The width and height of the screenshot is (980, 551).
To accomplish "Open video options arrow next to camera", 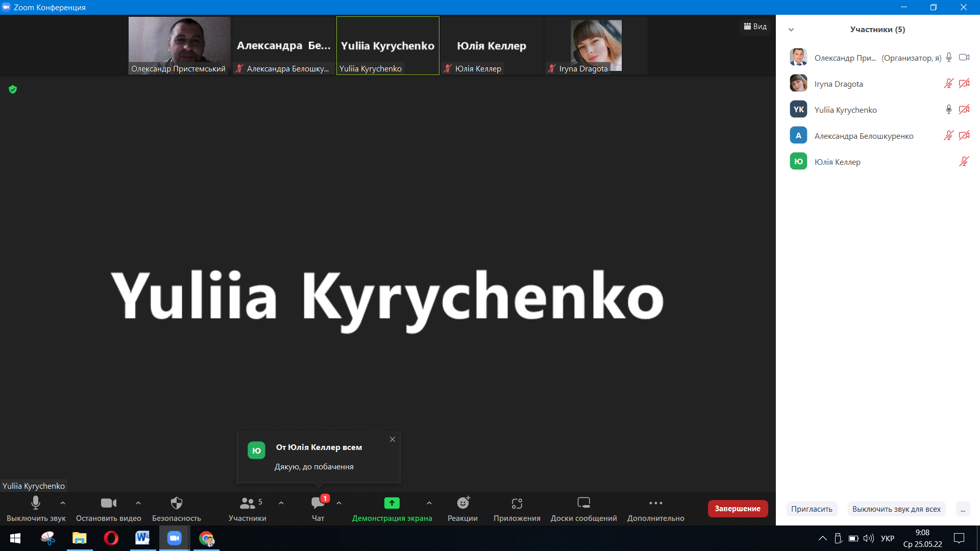I will [x=138, y=503].
